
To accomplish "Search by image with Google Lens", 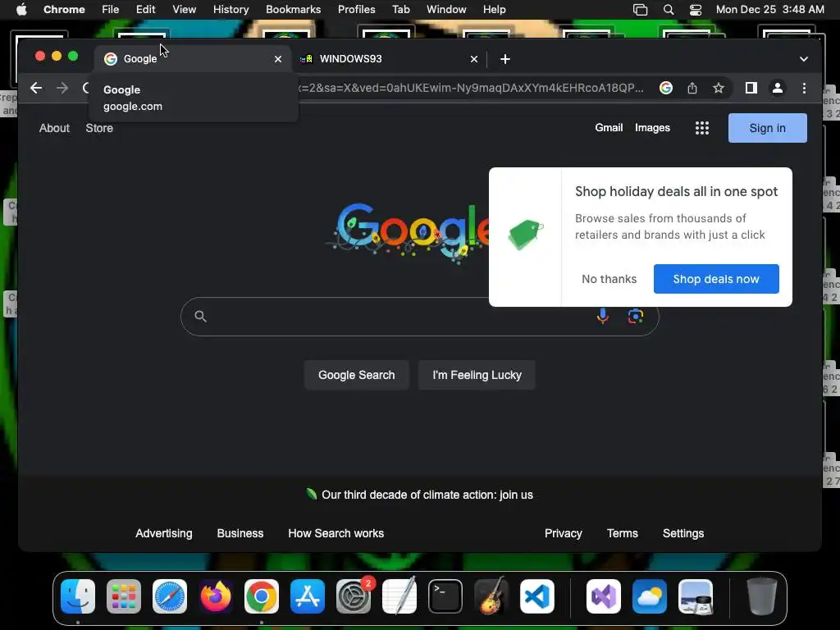I will [x=636, y=316].
